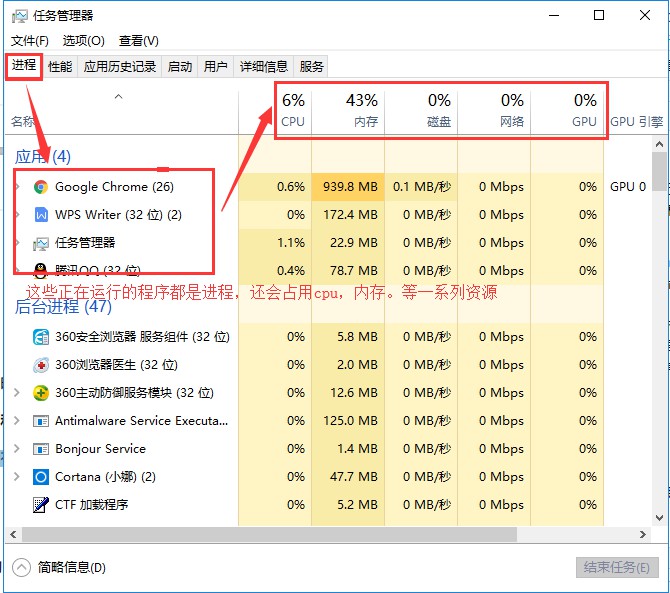Sort by the 名称 column header
This screenshot has width=670, height=593.
(x=121, y=112)
